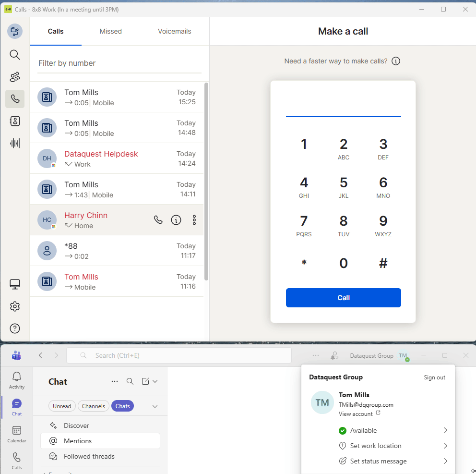This screenshot has width=476, height=474.
Task: Open Teams settings and more ellipsis in title bar
Action: 316,355
